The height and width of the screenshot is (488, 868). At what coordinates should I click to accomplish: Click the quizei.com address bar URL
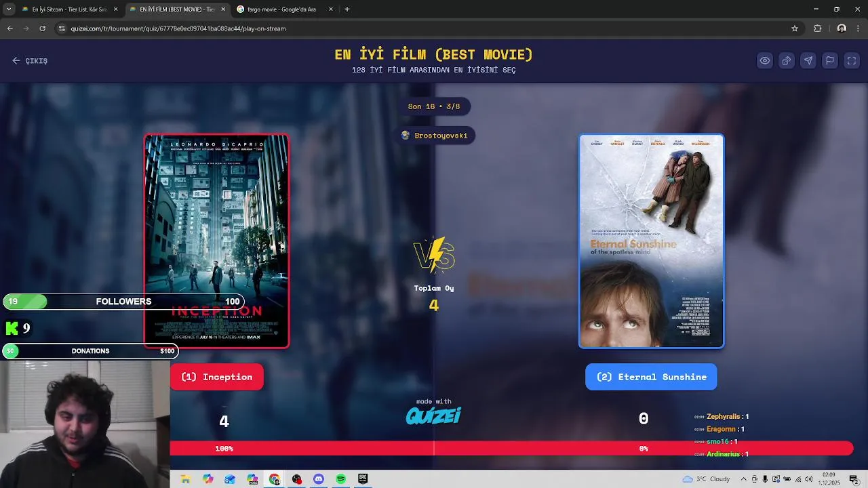coord(178,28)
